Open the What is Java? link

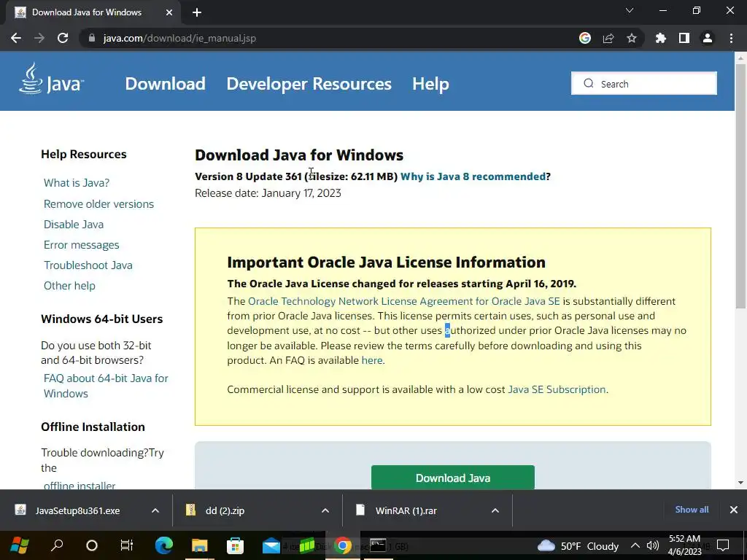coord(77,183)
